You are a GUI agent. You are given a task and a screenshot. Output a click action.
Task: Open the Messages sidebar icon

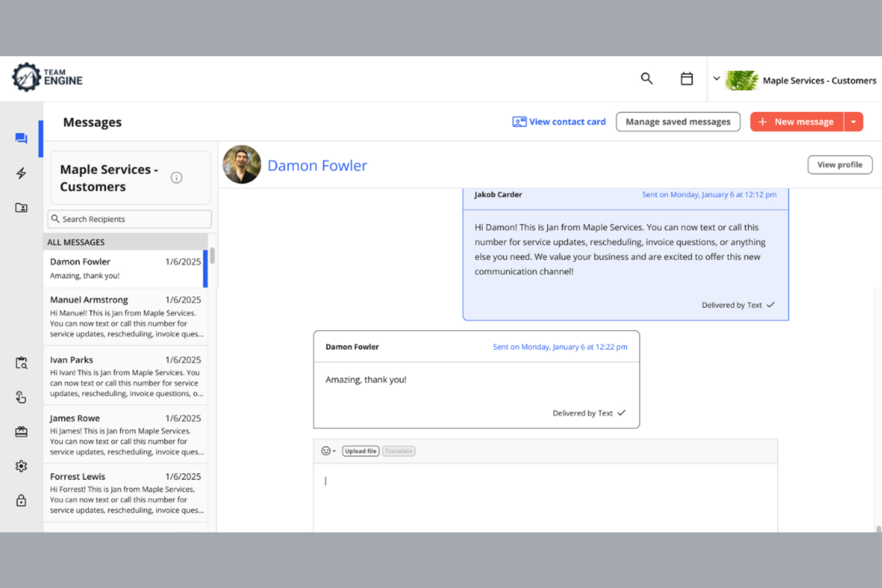pyautogui.click(x=21, y=138)
